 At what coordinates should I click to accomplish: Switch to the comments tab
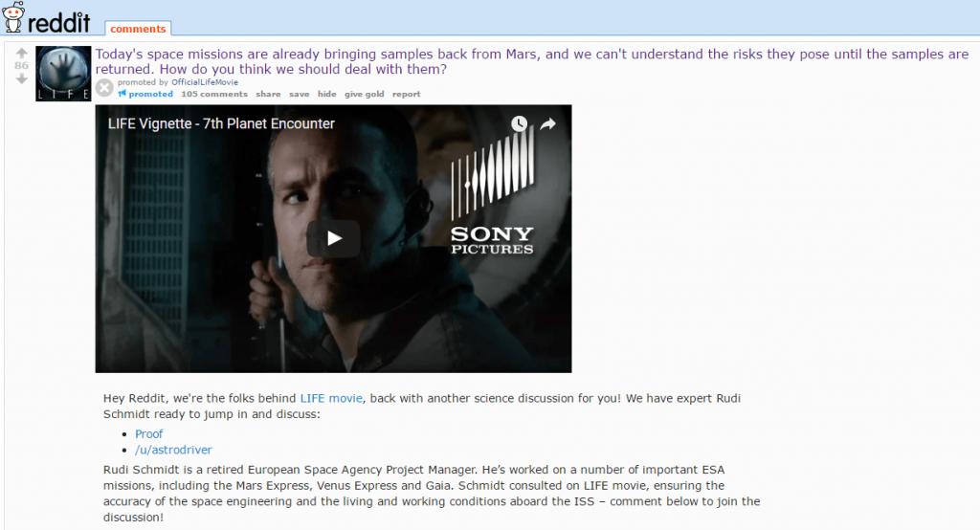click(138, 29)
